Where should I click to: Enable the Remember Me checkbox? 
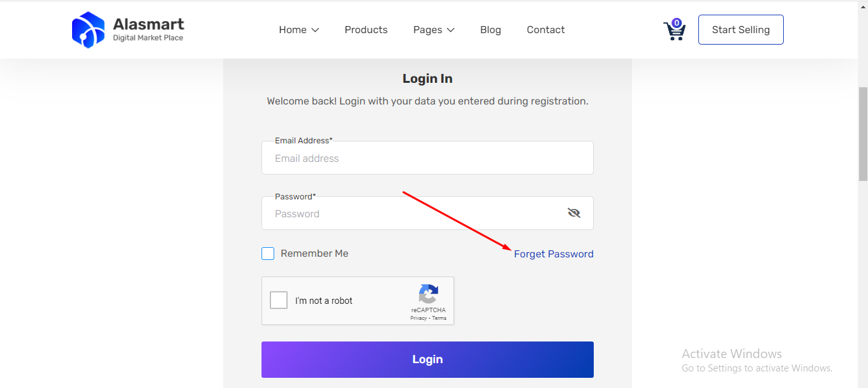[x=268, y=254]
